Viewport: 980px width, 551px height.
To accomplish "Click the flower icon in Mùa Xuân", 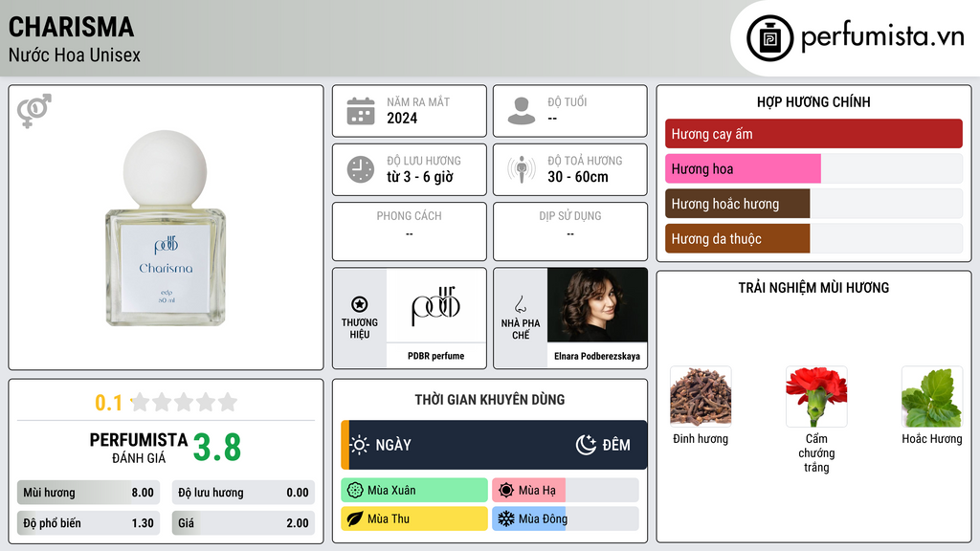I will point(355,491).
